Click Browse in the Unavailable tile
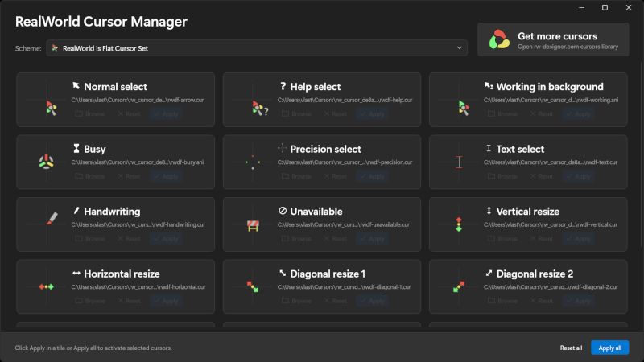Viewport: 644px width, 362px height. (296, 238)
